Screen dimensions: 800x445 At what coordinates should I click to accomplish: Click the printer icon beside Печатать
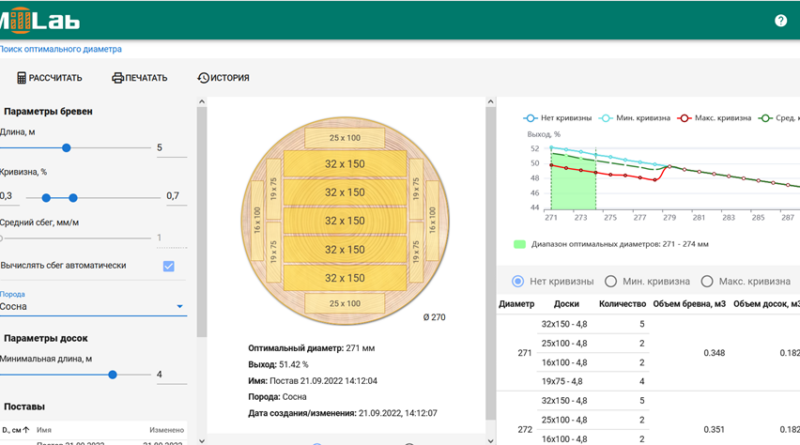(x=118, y=78)
